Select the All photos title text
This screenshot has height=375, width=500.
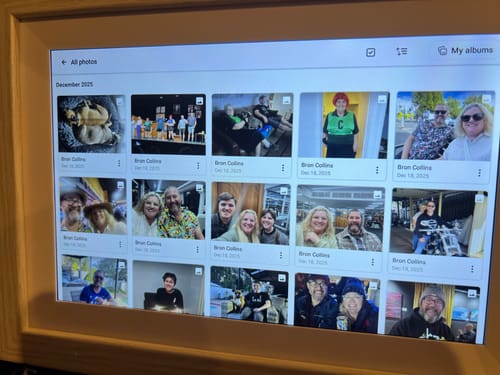coord(84,62)
